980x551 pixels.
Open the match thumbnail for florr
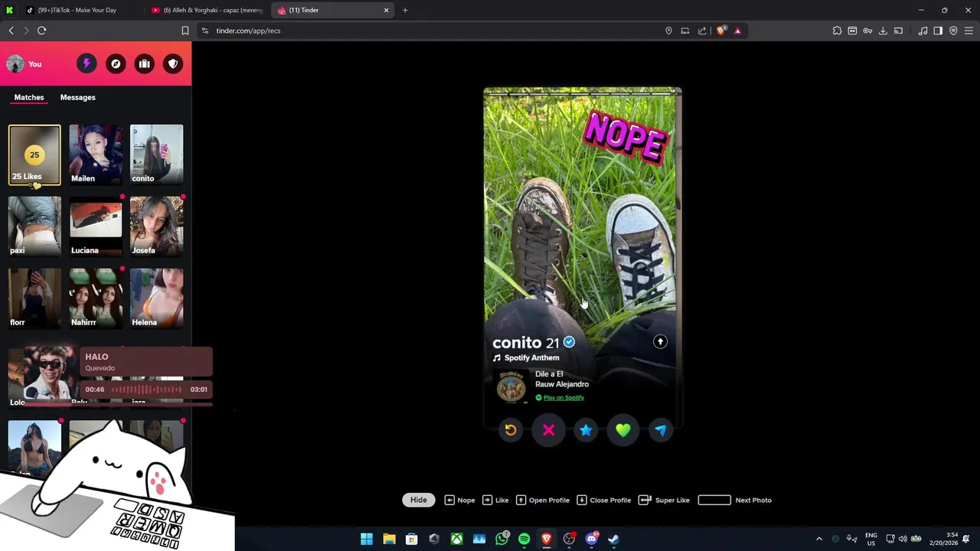click(34, 298)
